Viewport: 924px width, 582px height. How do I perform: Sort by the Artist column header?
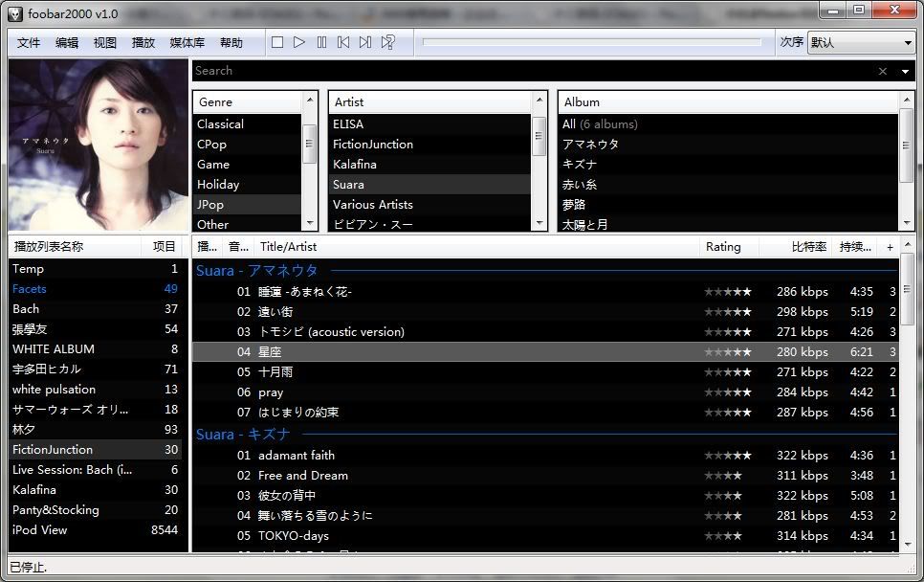pyautogui.click(x=430, y=102)
